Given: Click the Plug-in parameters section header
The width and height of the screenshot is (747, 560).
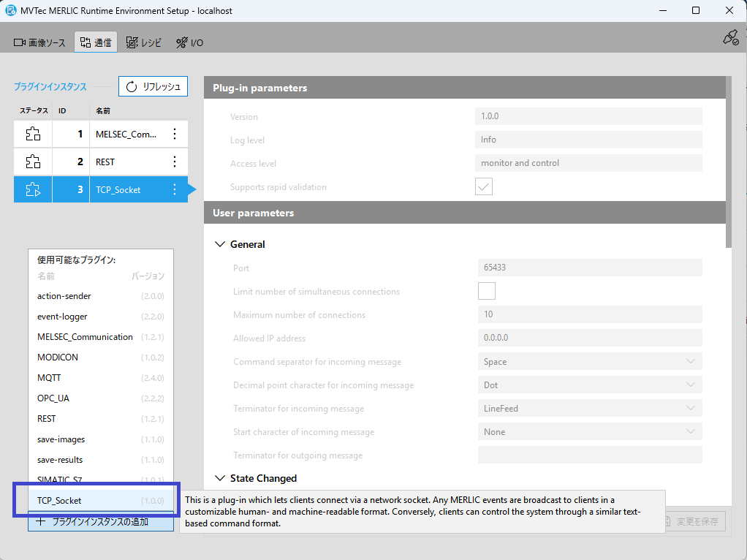Looking at the screenshot, I should (x=465, y=88).
